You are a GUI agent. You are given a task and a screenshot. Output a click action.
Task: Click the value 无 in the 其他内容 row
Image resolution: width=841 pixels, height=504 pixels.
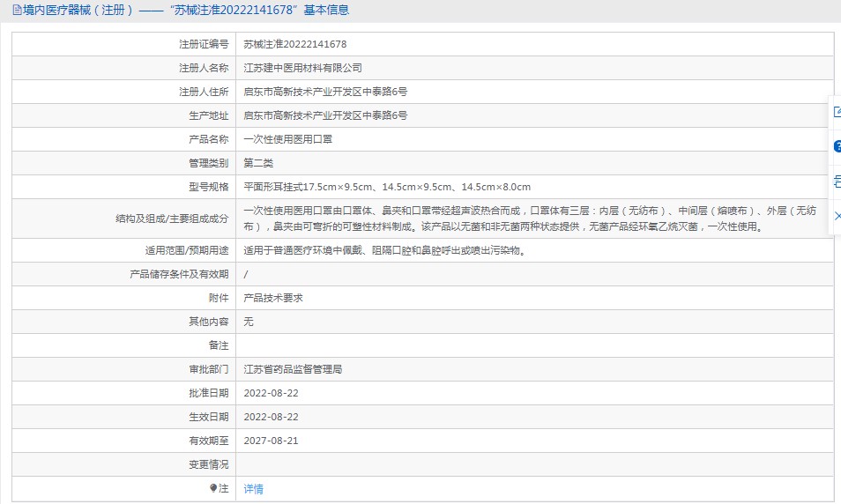tap(249, 322)
